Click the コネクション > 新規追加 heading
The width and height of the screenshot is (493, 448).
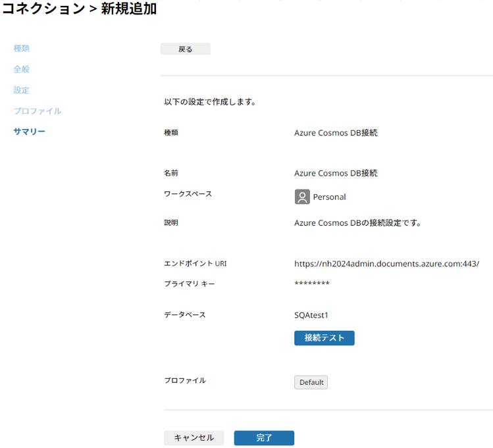tap(79, 8)
